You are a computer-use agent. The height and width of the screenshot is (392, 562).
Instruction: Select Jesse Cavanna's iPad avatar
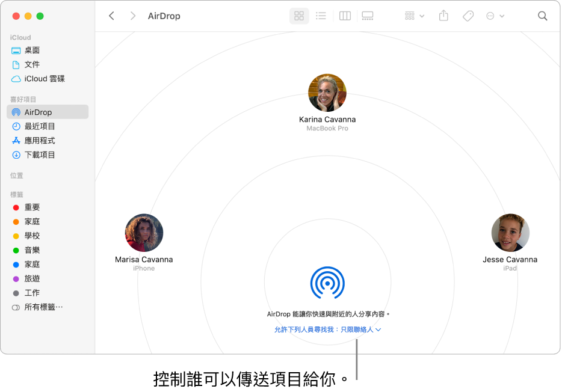(510, 233)
